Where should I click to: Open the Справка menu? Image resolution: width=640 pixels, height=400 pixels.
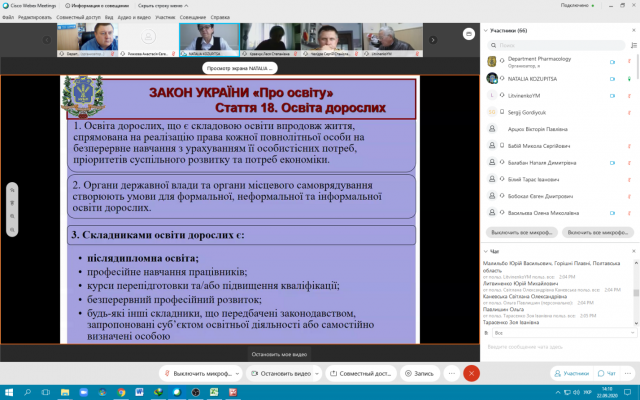click(220, 17)
